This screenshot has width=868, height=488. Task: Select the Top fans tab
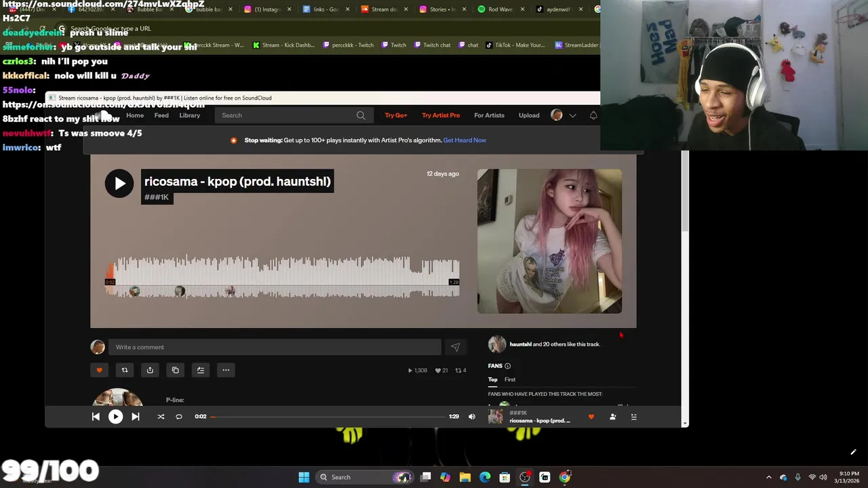point(493,380)
